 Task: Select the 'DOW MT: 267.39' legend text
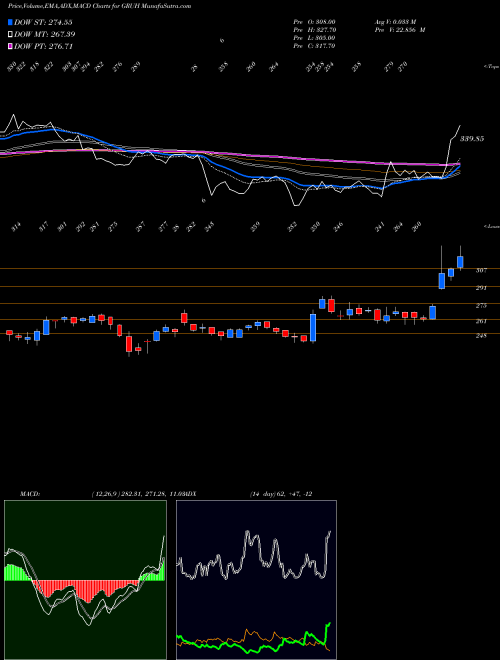point(45,35)
